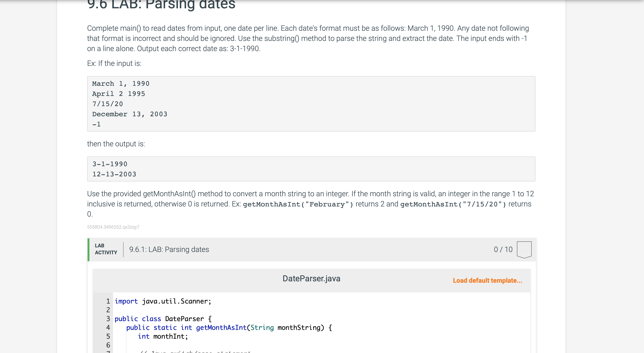Click sample input line April 2 1995
This screenshot has width=644, height=353.
click(119, 94)
